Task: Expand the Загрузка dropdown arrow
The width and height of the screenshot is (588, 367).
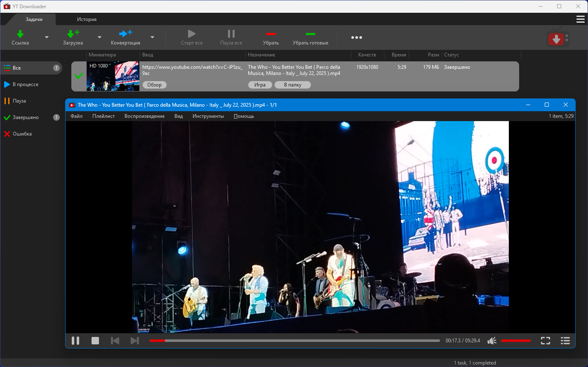Action: tap(99, 37)
